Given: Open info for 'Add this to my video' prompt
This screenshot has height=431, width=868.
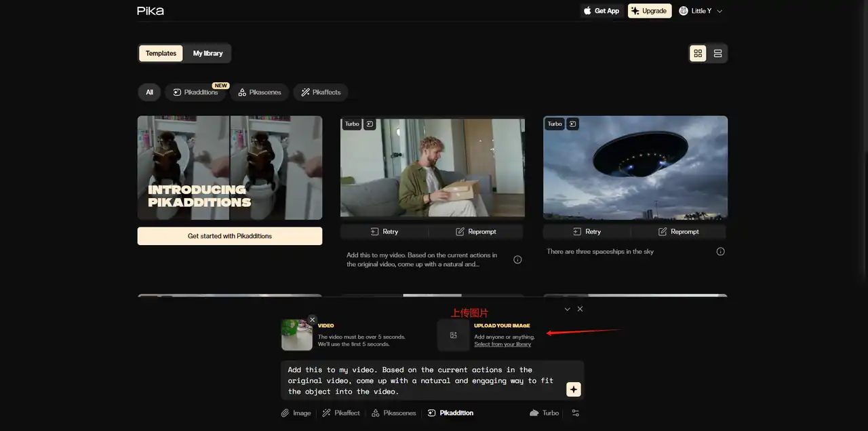Looking at the screenshot, I should [x=517, y=260].
